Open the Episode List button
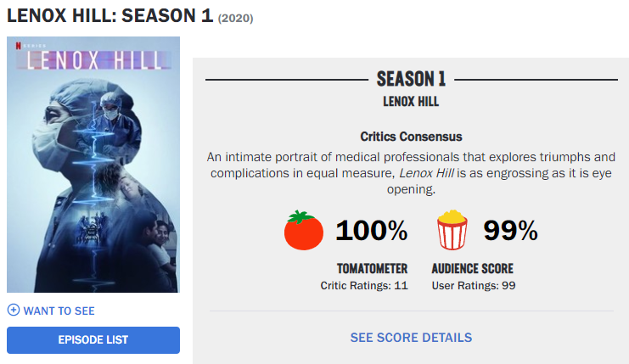 pyautogui.click(x=93, y=340)
